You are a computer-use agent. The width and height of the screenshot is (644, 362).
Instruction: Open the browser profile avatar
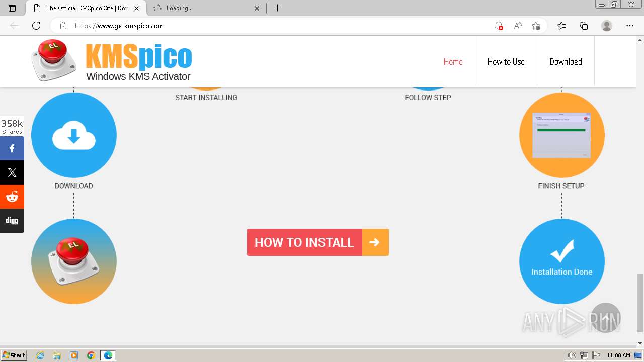click(x=607, y=26)
